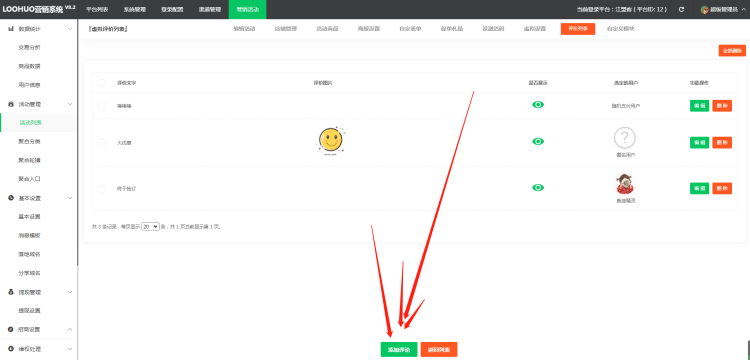
Task: Check the select-all checkbox in table header
Action: (x=102, y=83)
